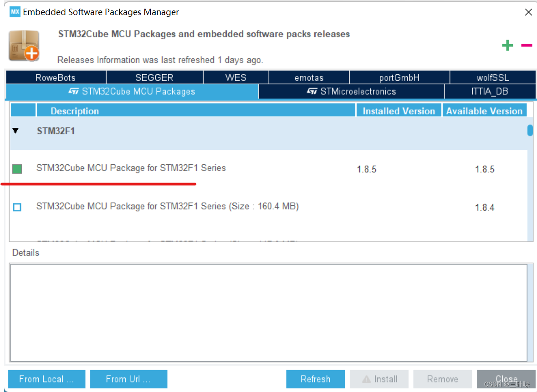The width and height of the screenshot is (537, 392).
Task: Click the disabled Install button
Action: pyautogui.click(x=379, y=379)
